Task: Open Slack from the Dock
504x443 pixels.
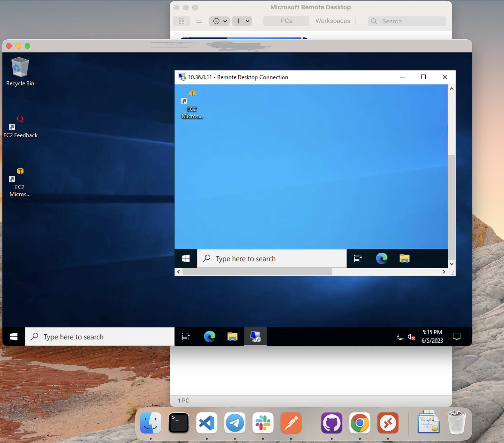Action: coord(263,423)
